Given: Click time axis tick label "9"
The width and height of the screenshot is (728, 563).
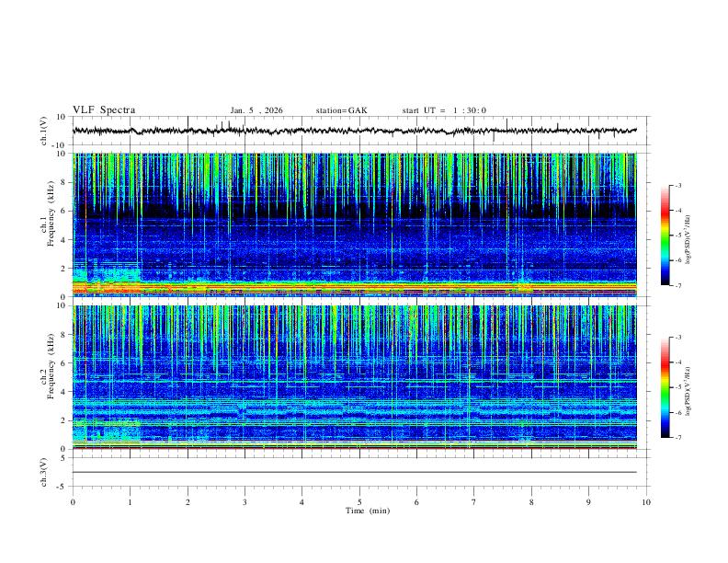Looking at the screenshot, I should pos(588,502).
